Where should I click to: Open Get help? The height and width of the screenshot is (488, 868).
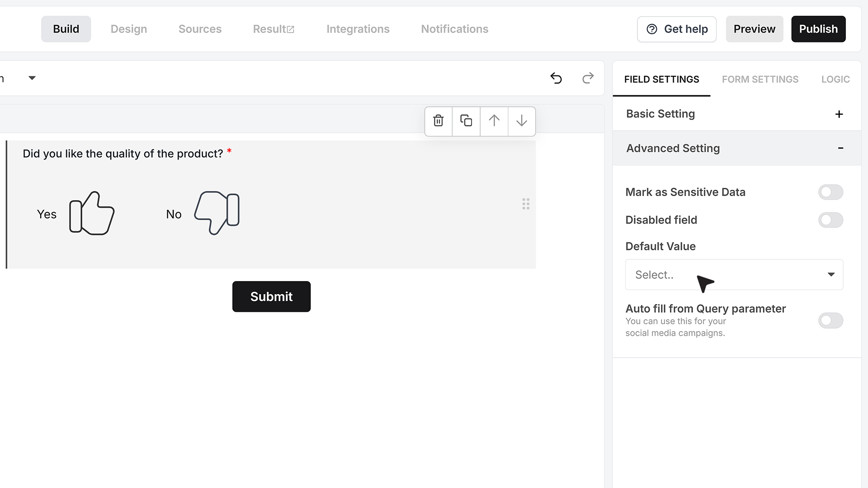677,29
